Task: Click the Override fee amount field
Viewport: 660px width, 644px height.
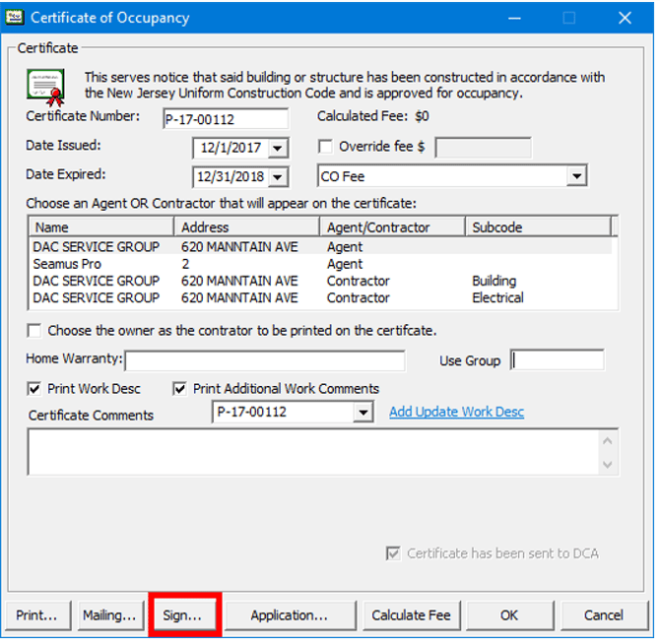Action: [484, 148]
